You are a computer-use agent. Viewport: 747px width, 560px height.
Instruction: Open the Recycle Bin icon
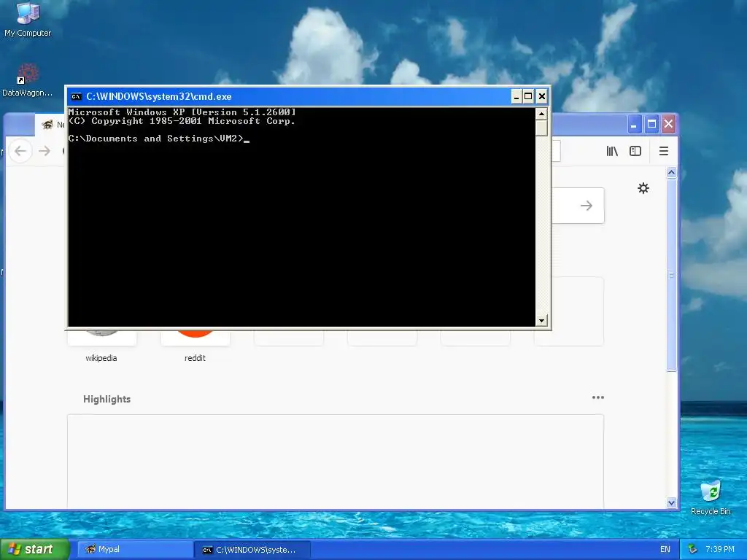click(x=711, y=497)
